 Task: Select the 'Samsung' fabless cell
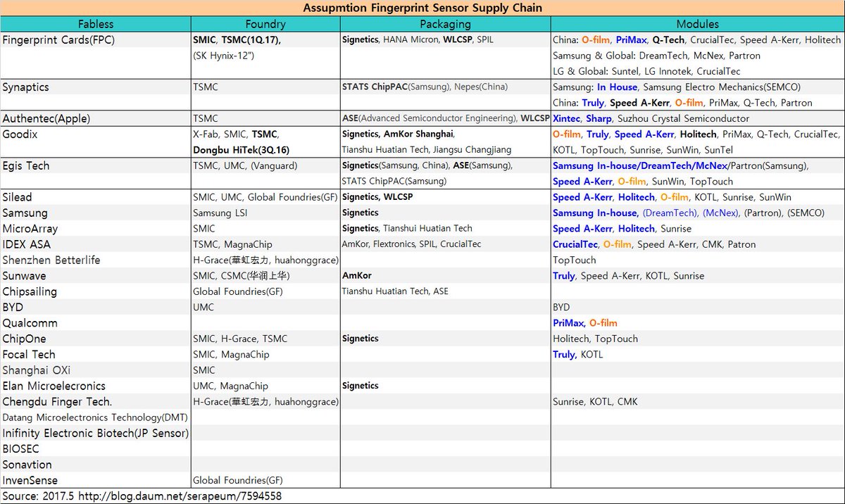point(25,213)
